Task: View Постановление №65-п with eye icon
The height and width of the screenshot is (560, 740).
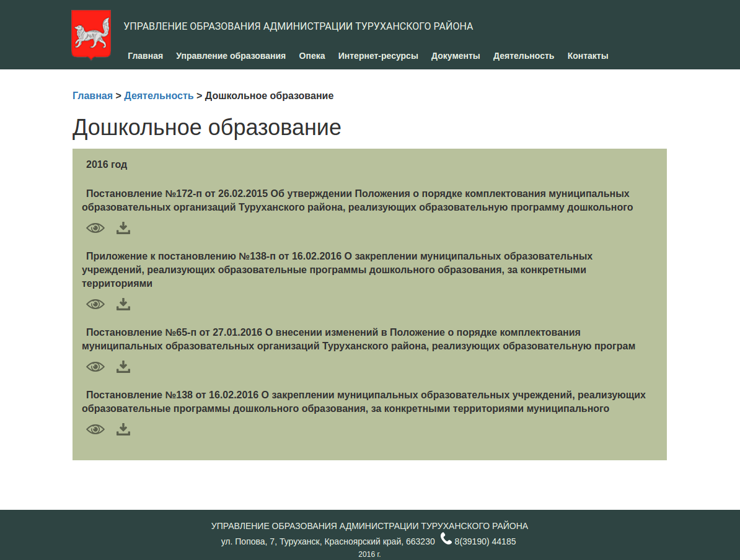Action: pyautogui.click(x=95, y=367)
